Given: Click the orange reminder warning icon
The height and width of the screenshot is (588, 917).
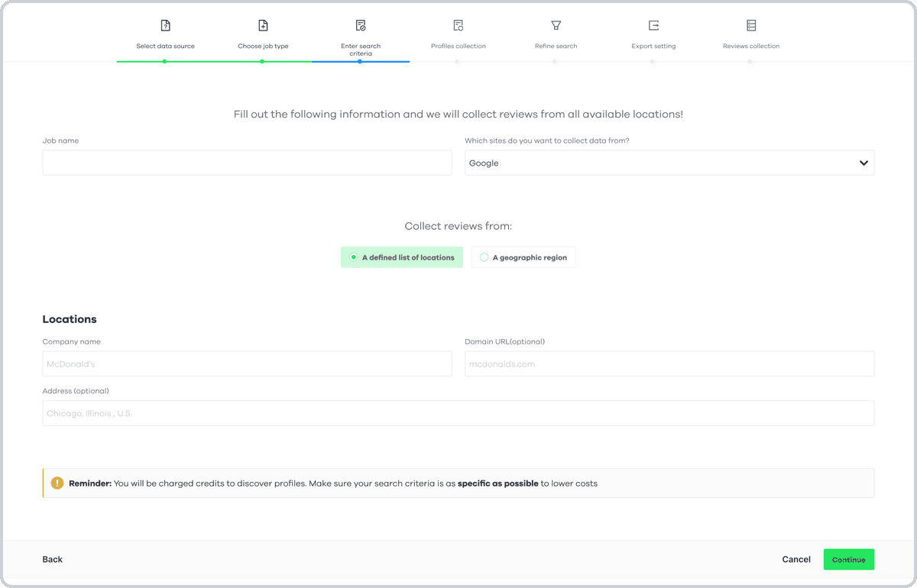Looking at the screenshot, I should pos(57,483).
